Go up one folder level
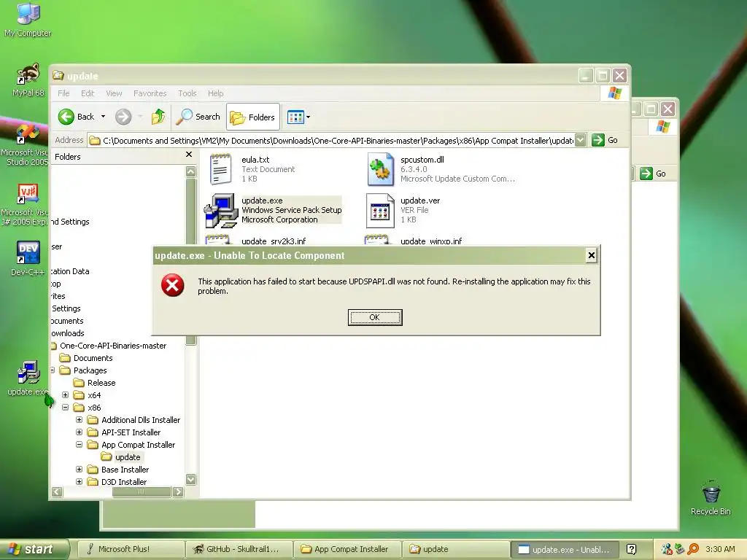747x560 pixels. point(158,117)
